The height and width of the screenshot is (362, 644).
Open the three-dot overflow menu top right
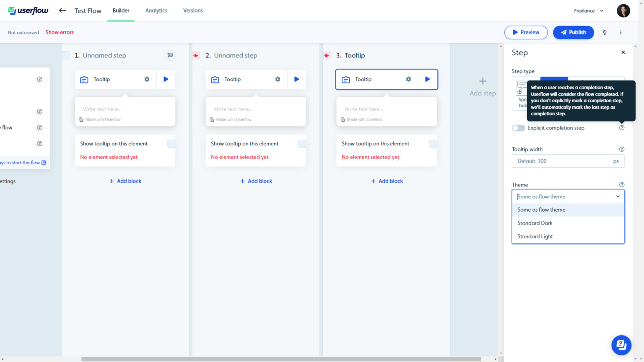(x=621, y=32)
